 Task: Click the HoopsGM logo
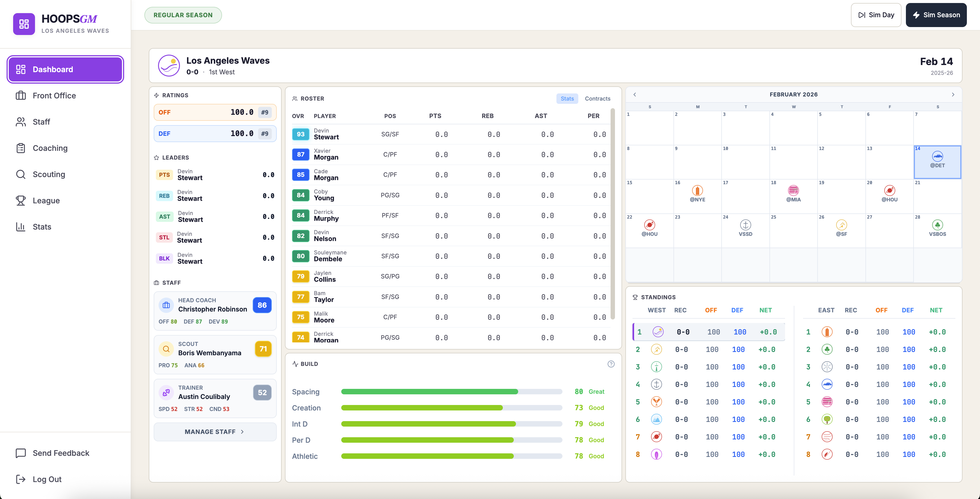24,24
